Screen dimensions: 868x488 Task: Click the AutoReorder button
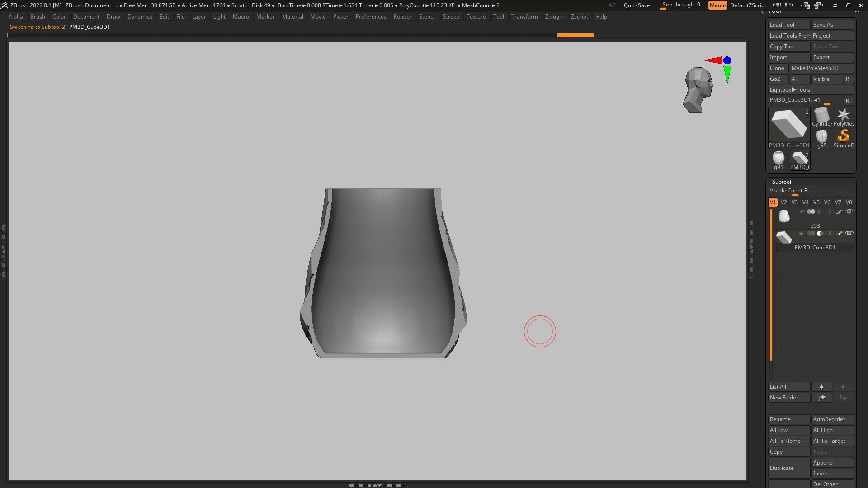click(x=832, y=419)
